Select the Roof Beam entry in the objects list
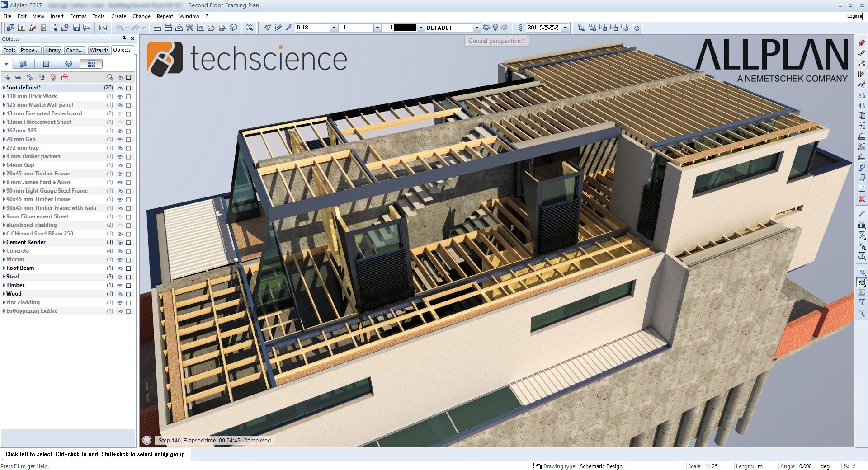This screenshot has height=470, width=868. [20, 268]
